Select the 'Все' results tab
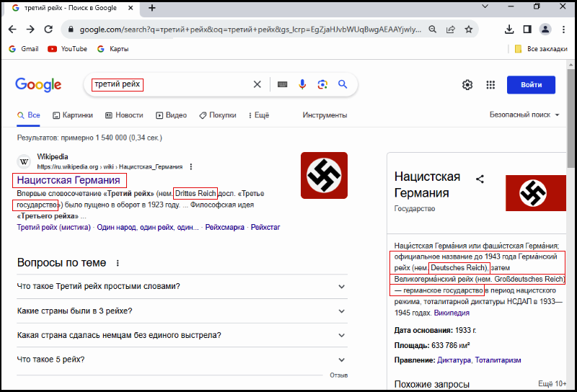Viewport: 577px width, 392px height. tap(29, 115)
